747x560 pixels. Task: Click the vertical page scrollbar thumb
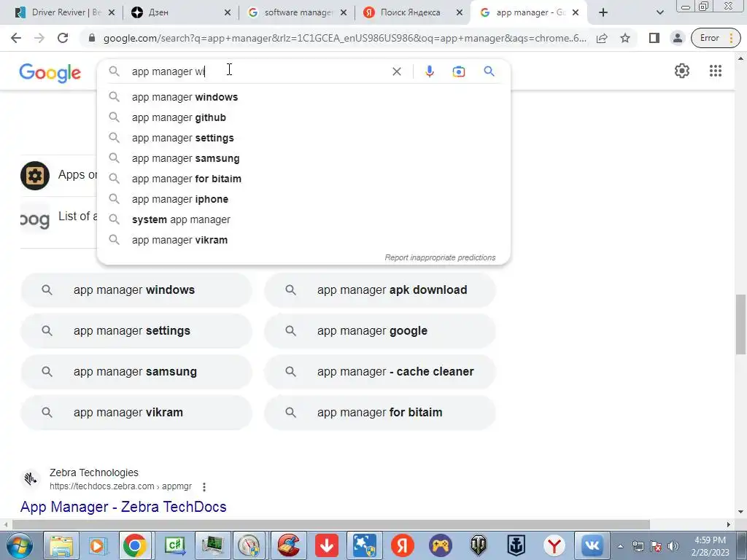740,324
